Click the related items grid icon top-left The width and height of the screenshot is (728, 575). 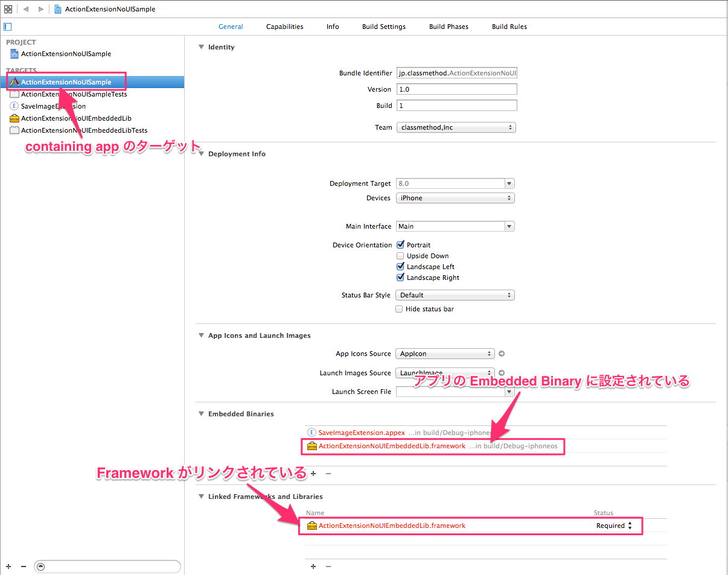(x=8, y=8)
